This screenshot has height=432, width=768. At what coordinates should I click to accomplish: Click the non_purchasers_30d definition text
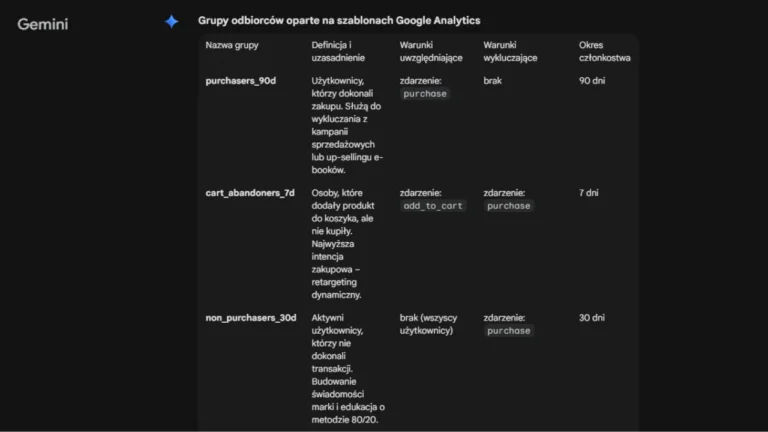coord(348,369)
